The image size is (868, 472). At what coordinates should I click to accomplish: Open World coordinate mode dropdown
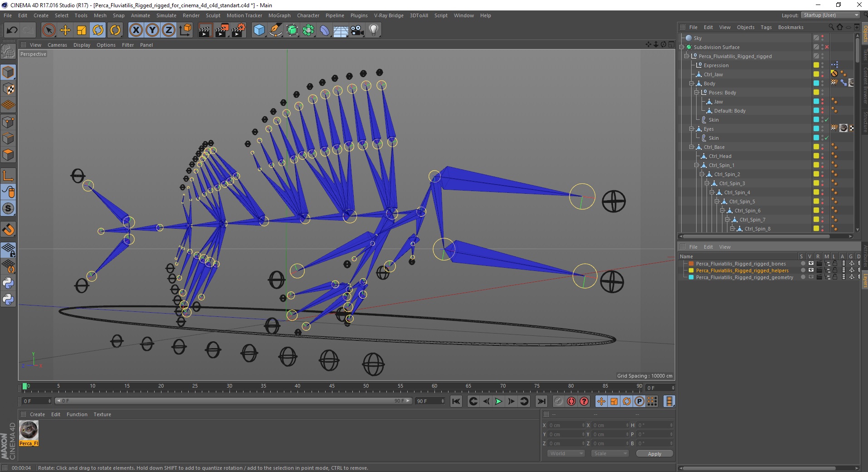pyautogui.click(x=566, y=453)
